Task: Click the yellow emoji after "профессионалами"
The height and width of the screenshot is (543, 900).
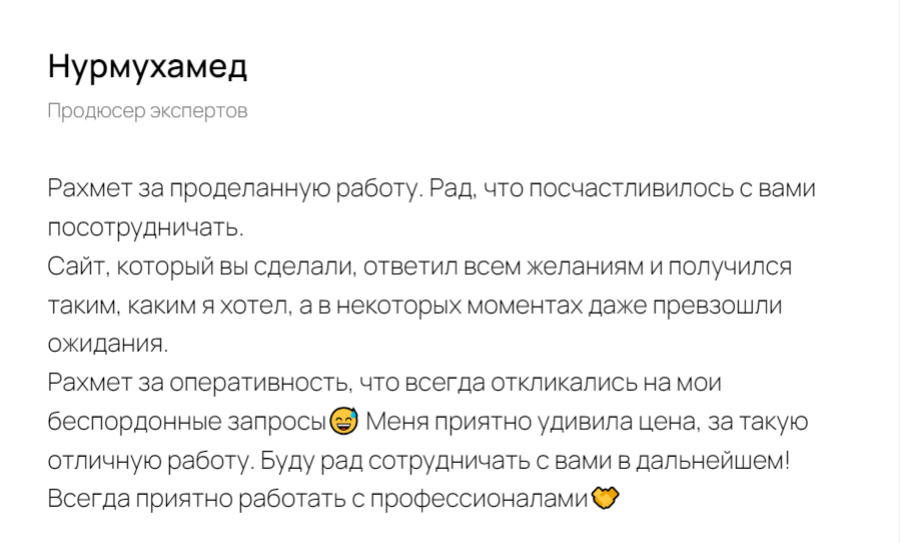Action: 606,498
